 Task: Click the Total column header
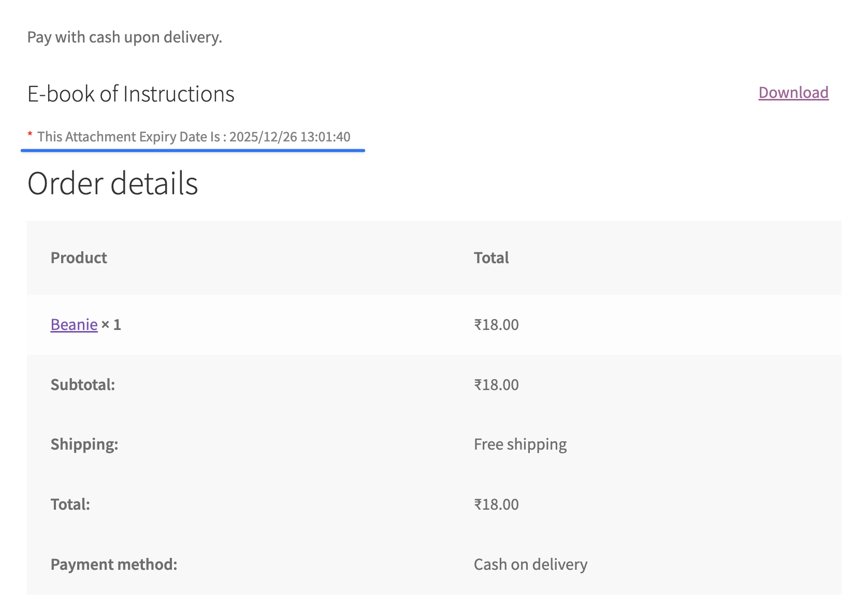click(x=491, y=257)
